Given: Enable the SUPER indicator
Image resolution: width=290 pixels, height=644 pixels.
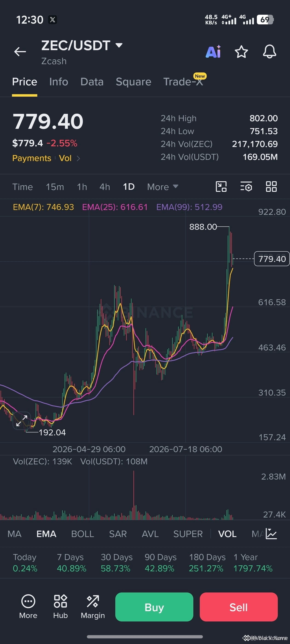Looking at the screenshot, I should point(188,534).
